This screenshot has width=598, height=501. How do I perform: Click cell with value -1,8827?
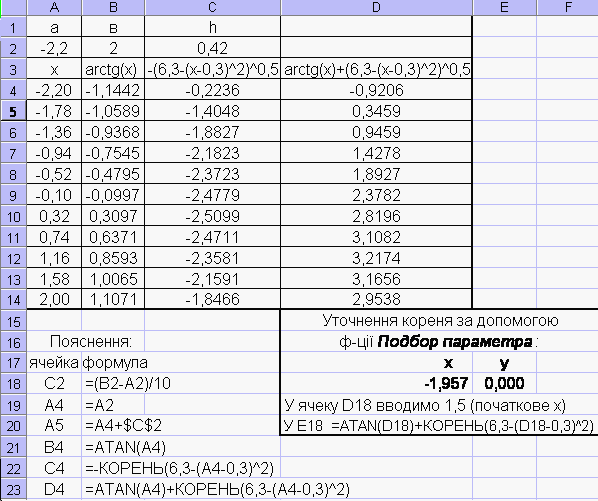pyautogui.click(x=212, y=132)
